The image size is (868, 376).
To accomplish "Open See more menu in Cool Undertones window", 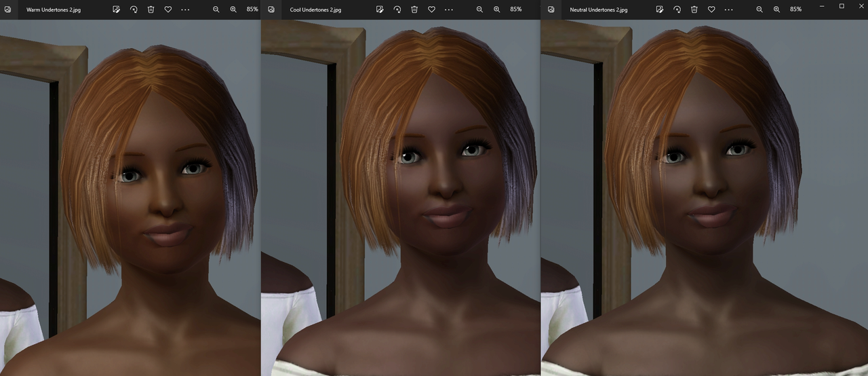I will click(x=448, y=10).
